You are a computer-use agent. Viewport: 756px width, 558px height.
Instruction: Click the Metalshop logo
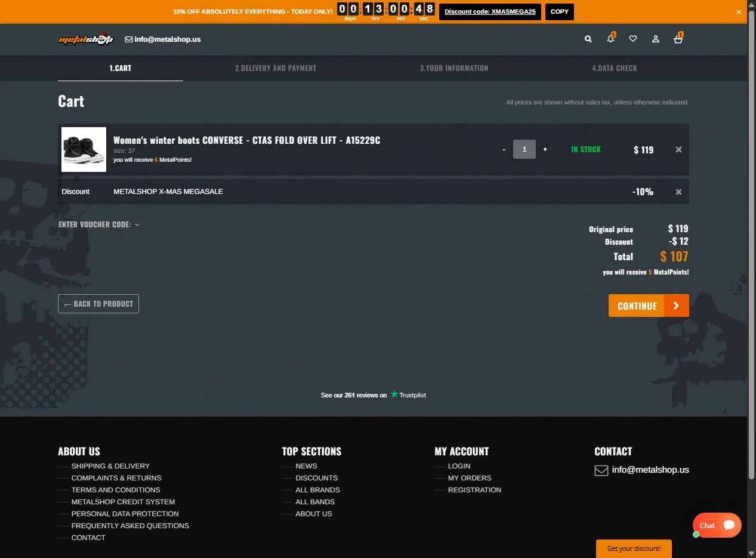click(x=86, y=39)
